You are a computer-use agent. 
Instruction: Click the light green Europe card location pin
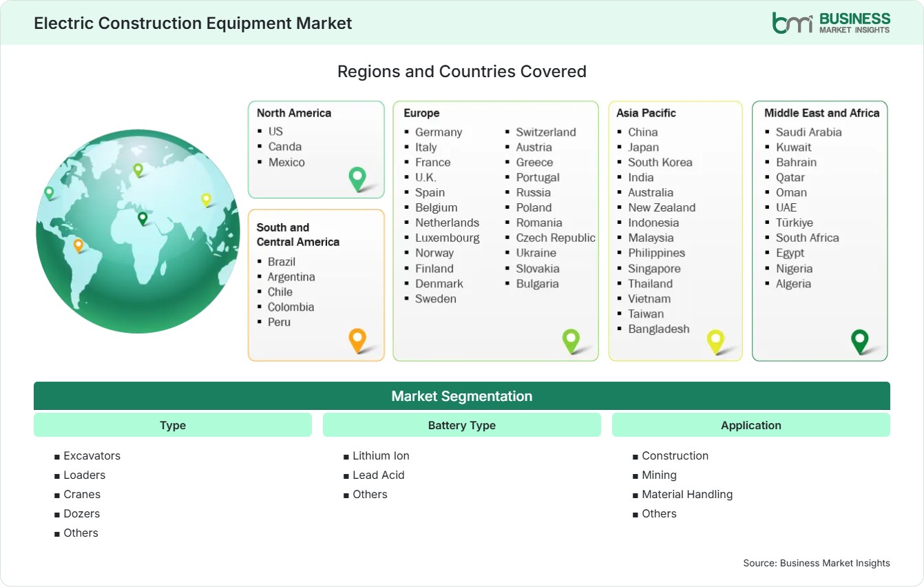point(571,340)
